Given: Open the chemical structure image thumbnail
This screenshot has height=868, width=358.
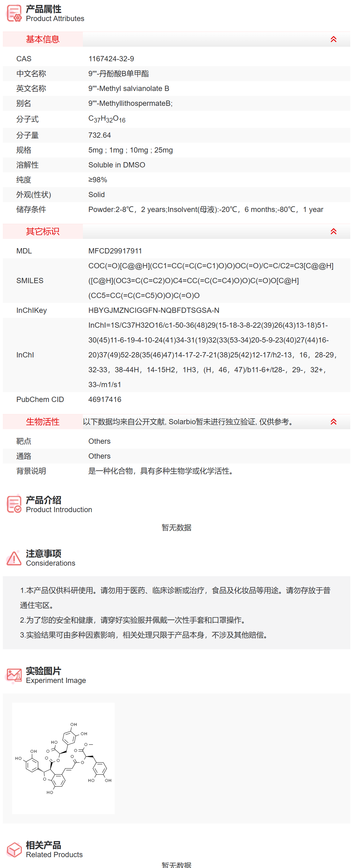Looking at the screenshot, I should point(63,758).
